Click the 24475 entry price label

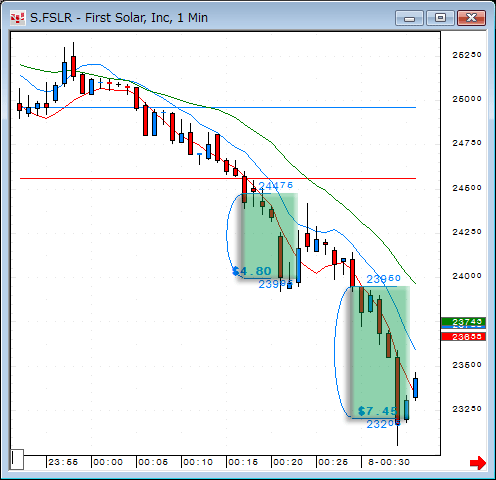(276, 185)
